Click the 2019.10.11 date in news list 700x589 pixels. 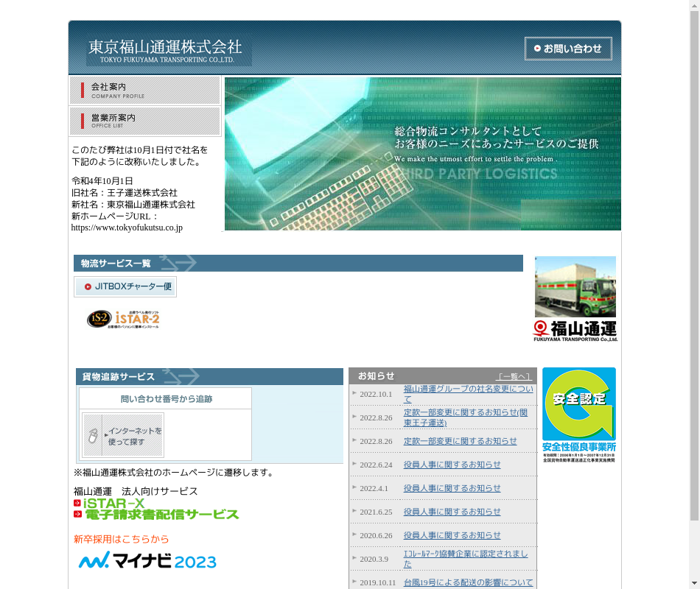[x=378, y=583]
